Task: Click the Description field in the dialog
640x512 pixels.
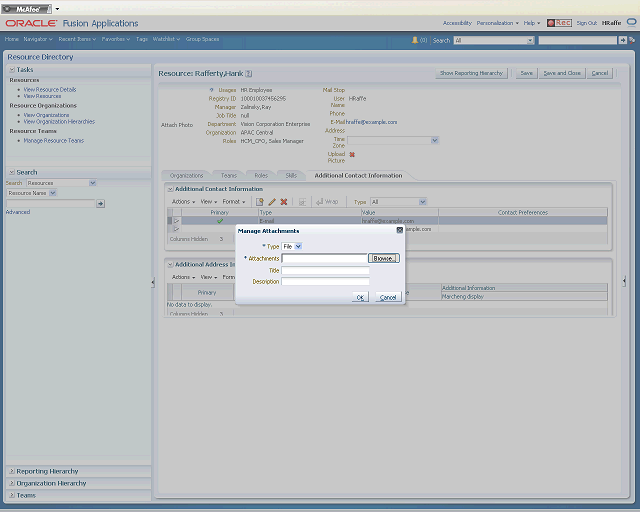Action: (325, 281)
